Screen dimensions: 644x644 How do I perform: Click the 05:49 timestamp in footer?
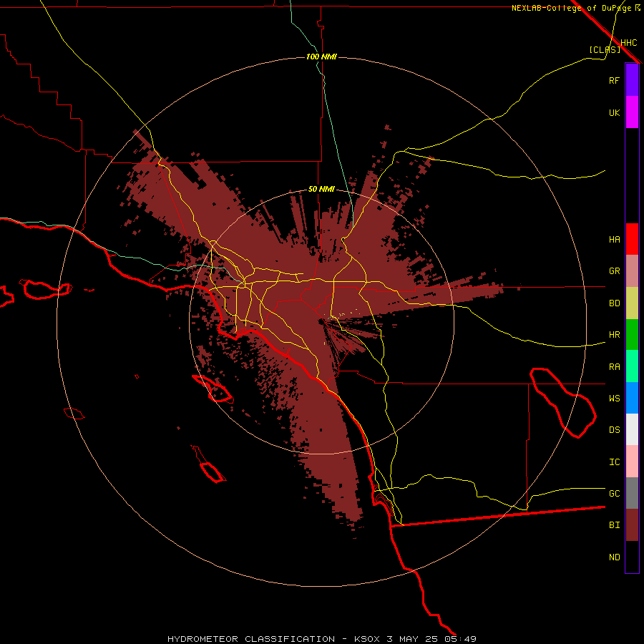pyautogui.click(x=460, y=639)
